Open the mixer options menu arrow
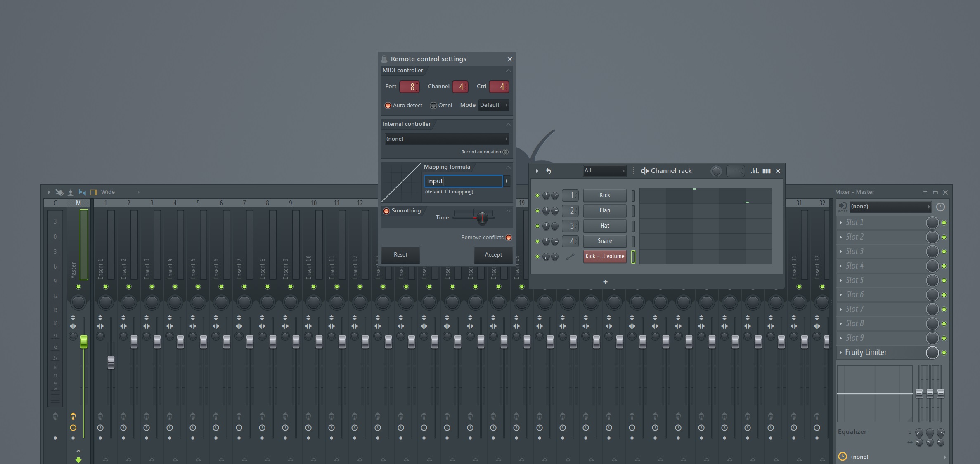The width and height of the screenshot is (980, 464). [48, 192]
